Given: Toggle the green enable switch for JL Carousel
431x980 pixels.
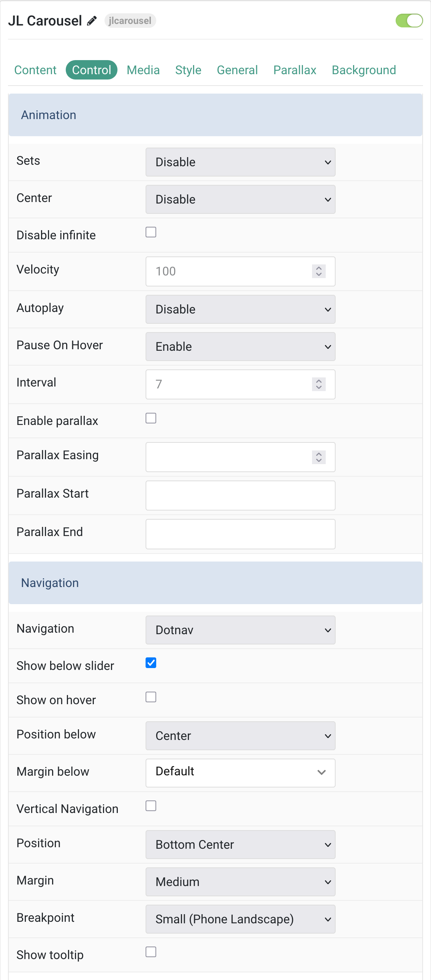Looking at the screenshot, I should (409, 21).
